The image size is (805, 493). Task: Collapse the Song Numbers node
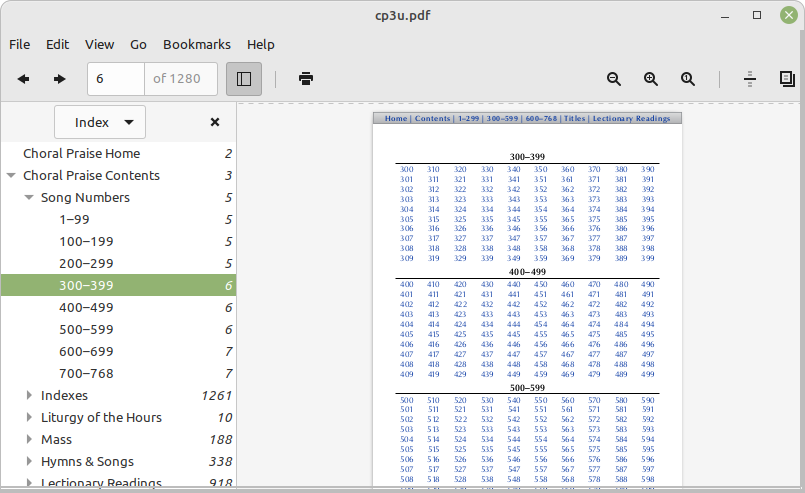(29, 198)
